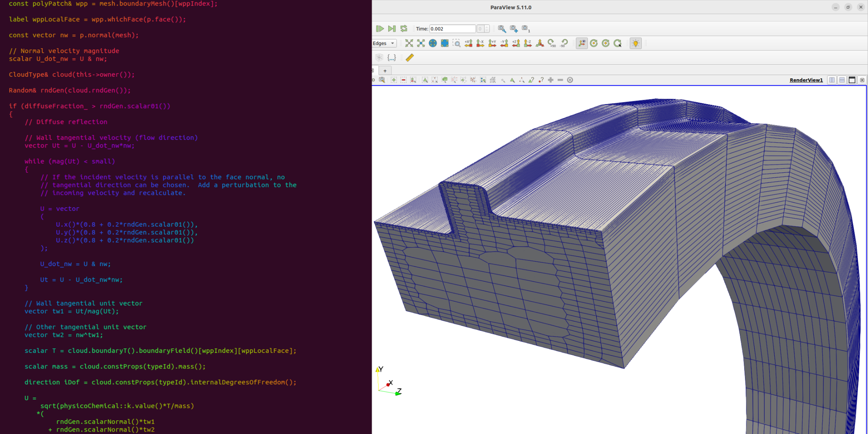
Task: Select the Zoom to Box tool
Action: pos(456,43)
